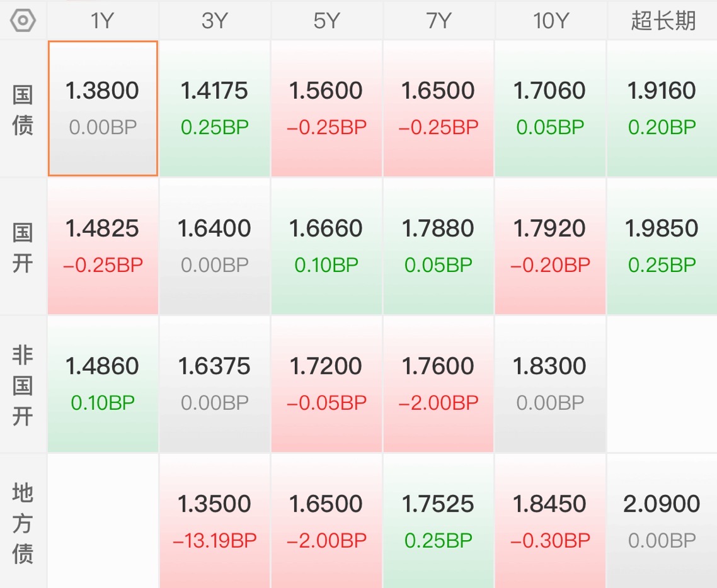This screenshot has width=717, height=588.
Task: Select the 超长期 column header
Action: coord(663,21)
